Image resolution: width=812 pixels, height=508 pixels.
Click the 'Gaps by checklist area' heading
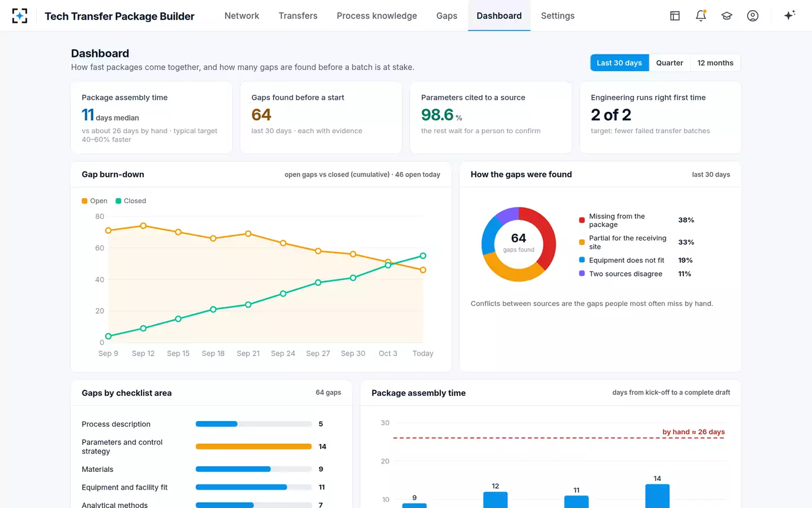point(127,393)
